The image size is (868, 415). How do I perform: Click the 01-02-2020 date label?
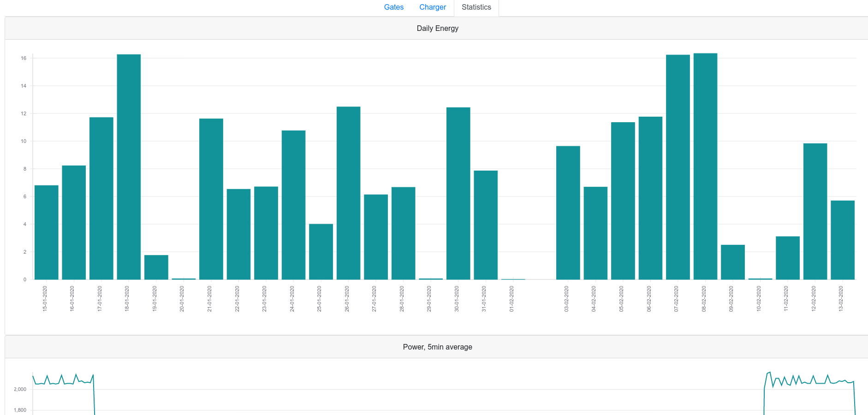tap(511, 299)
